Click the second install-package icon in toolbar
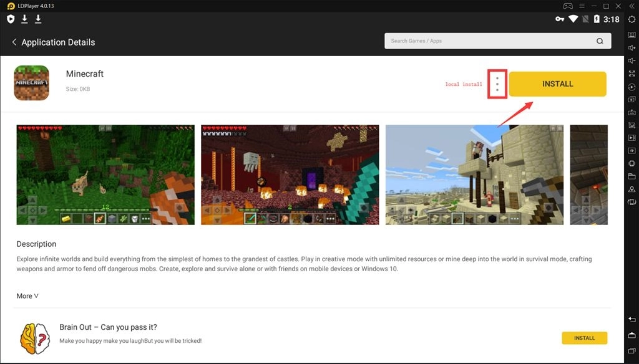The height and width of the screenshot is (364, 639). pos(37,19)
